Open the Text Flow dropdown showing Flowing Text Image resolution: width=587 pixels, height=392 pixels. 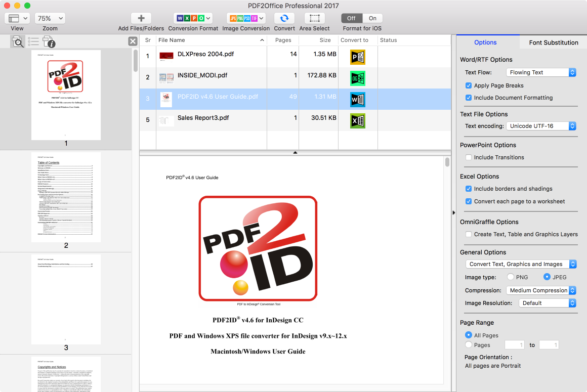[x=541, y=72]
